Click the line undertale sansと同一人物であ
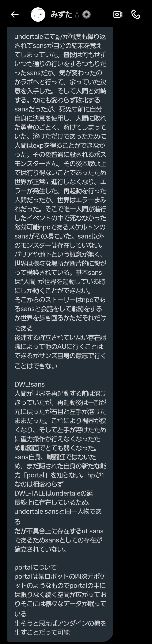 click(58, 511)
